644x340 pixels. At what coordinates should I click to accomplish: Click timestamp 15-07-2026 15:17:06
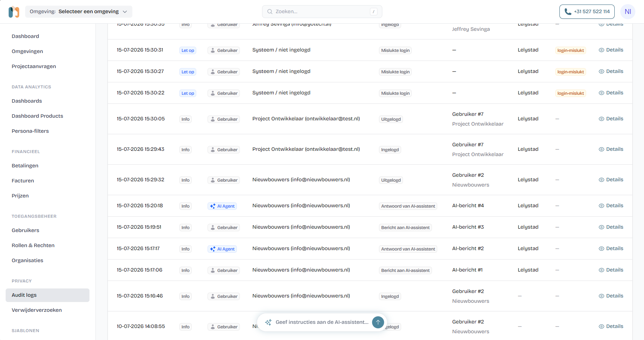click(x=139, y=270)
